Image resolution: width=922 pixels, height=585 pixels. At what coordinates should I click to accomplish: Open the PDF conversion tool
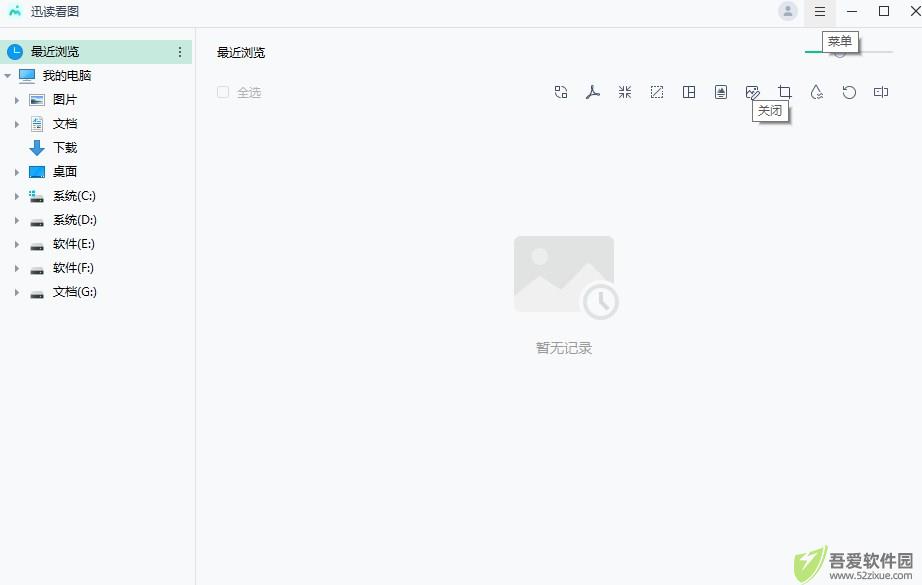[x=593, y=92]
